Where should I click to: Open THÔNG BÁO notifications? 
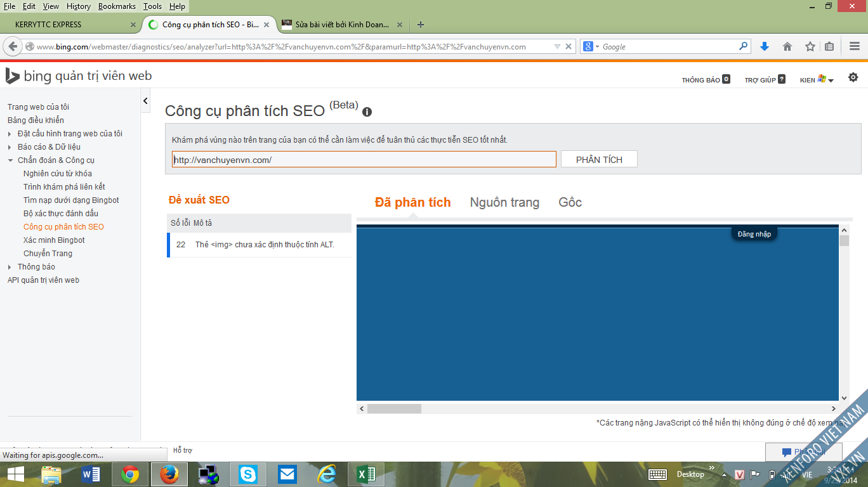click(x=706, y=80)
